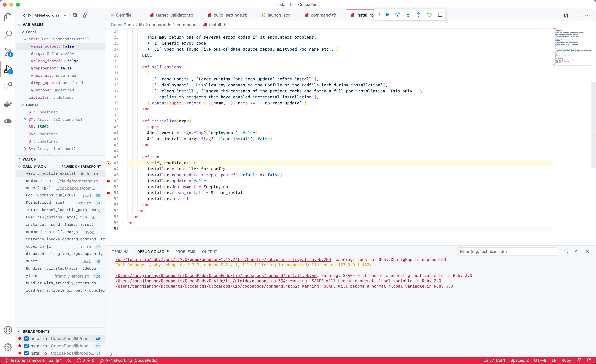Expand the WATCH section

click(x=29, y=159)
